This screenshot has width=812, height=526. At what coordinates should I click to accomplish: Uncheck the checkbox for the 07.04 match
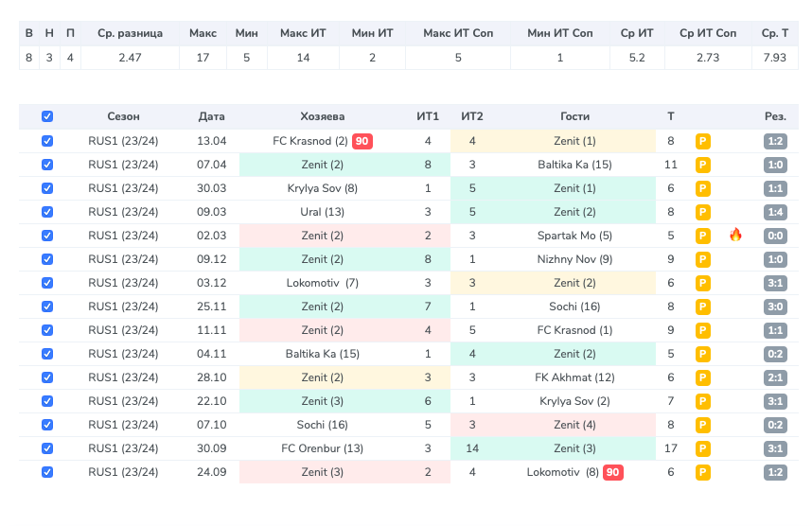tap(47, 165)
